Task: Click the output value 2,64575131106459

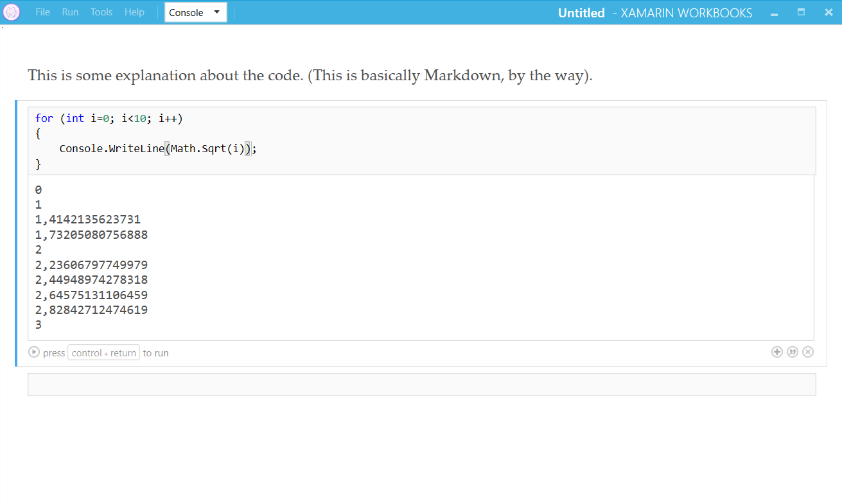Action: click(x=91, y=295)
